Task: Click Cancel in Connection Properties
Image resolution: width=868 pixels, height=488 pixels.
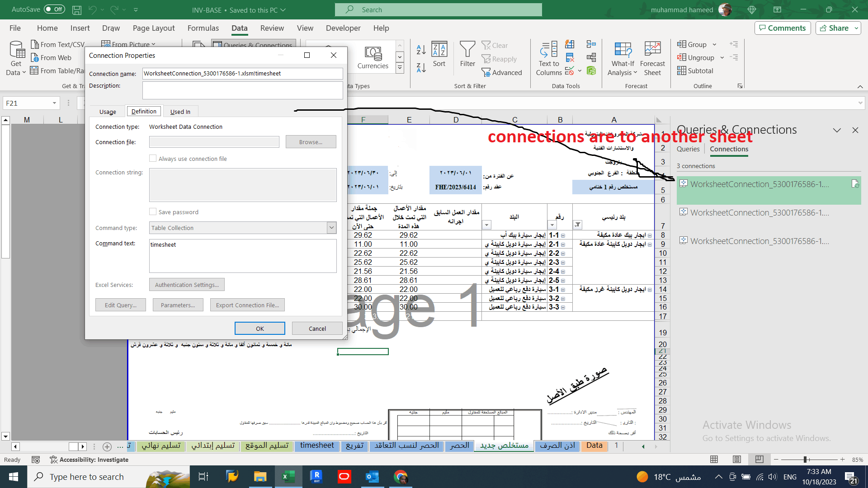Action: (x=317, y=328)
